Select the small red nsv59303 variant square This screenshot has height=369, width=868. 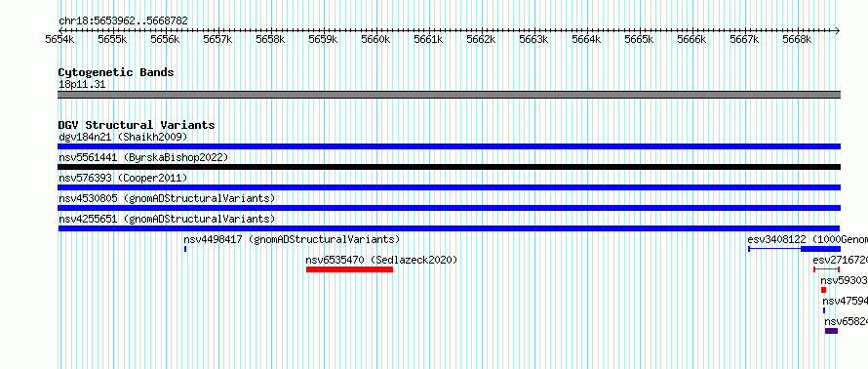824,290
